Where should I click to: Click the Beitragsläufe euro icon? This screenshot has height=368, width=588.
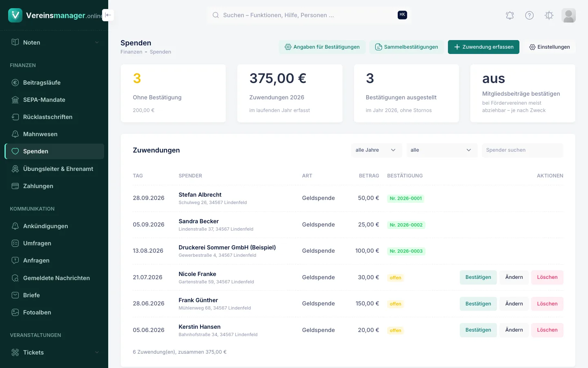(x=15, y=83)
